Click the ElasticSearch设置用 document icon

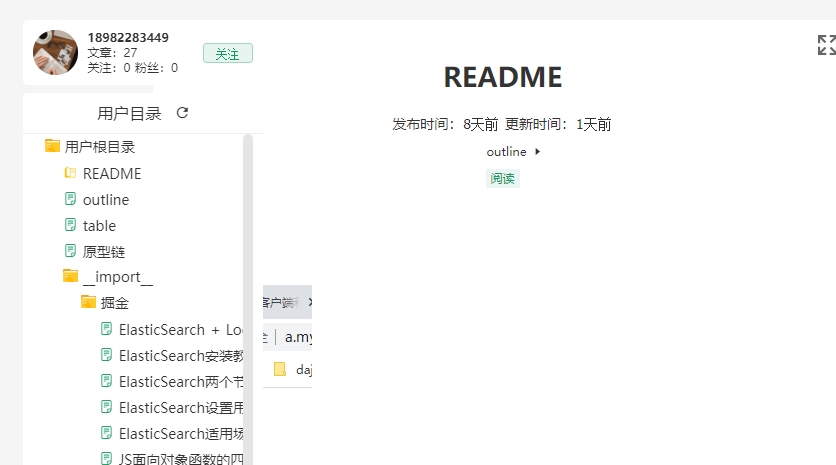[x=106, y=407]
